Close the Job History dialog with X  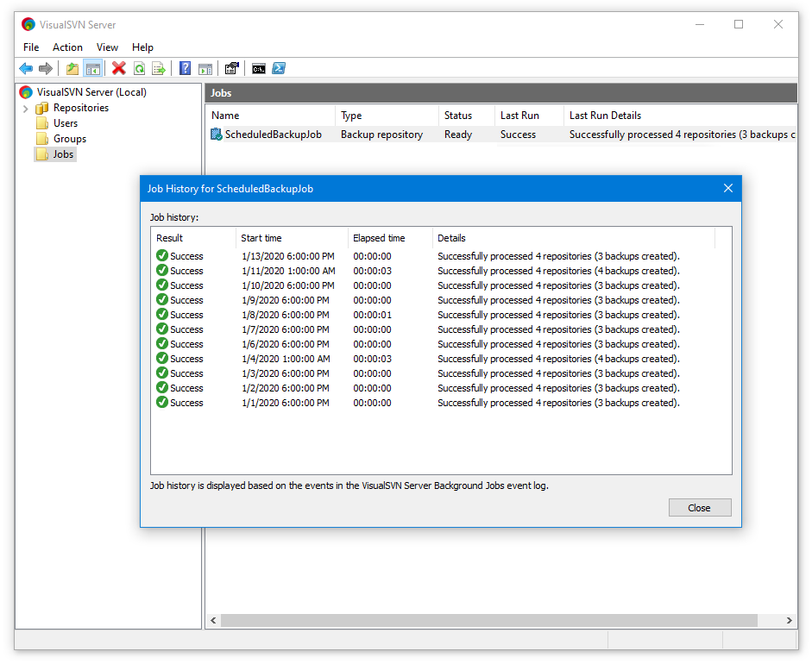[727, 188]
